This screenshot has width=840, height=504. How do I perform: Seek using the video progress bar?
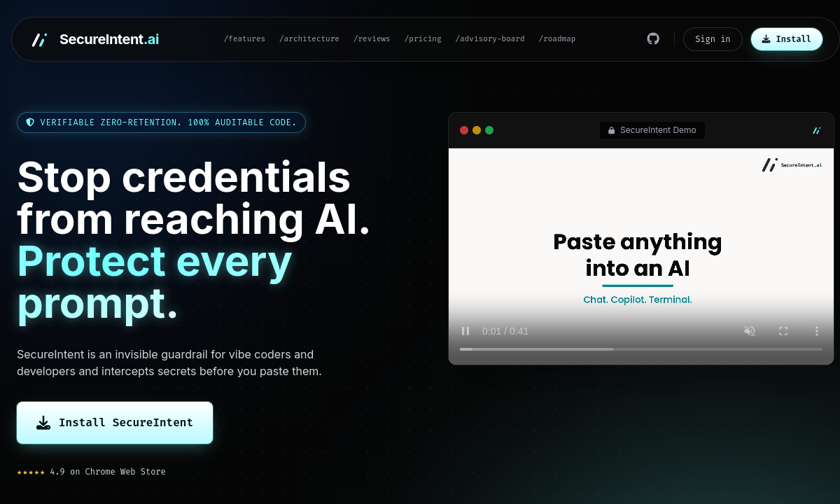(x=641, y=349)
